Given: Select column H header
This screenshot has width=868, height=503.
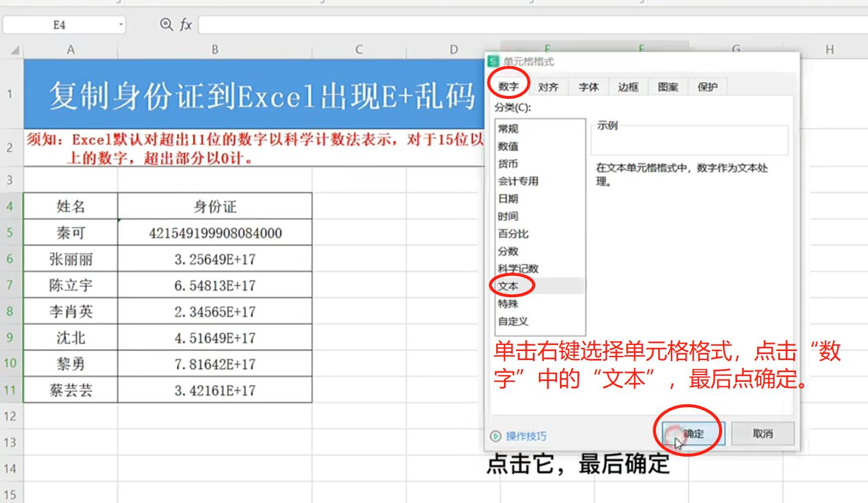Looking at the screenshot, I should 829,50.
